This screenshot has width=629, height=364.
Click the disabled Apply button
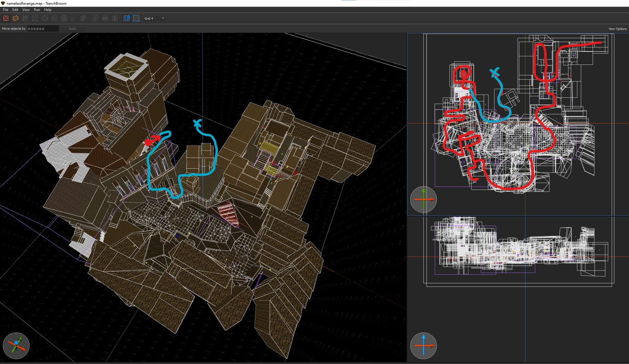[72, 29]
